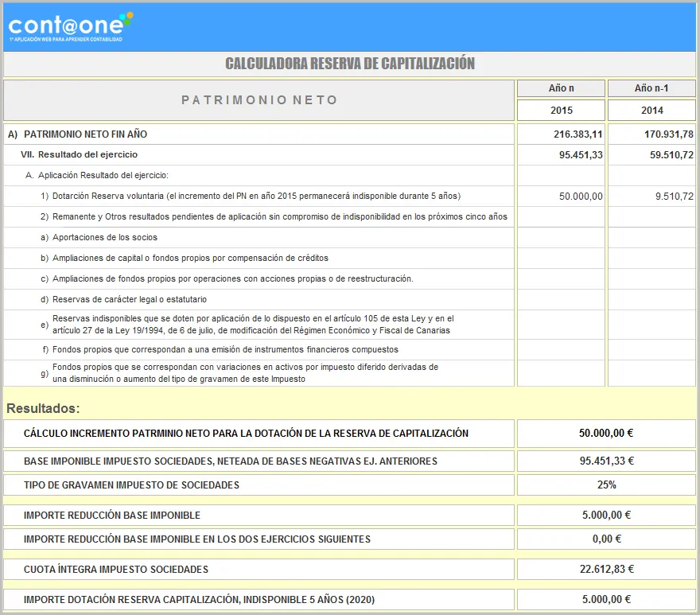Click 2015 cell for Remanente row
This screenshot has width=700, height=615.
coord(561,216)
